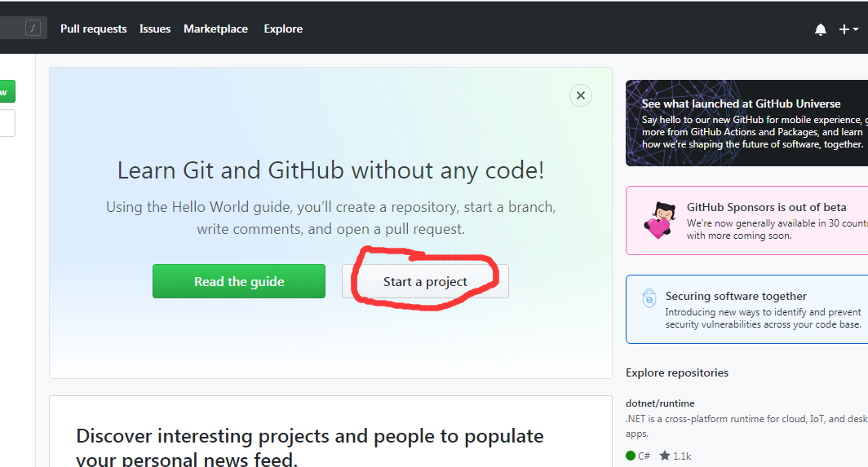
Task: Dismiss the Learn Git banner
Action: [581, 95]
